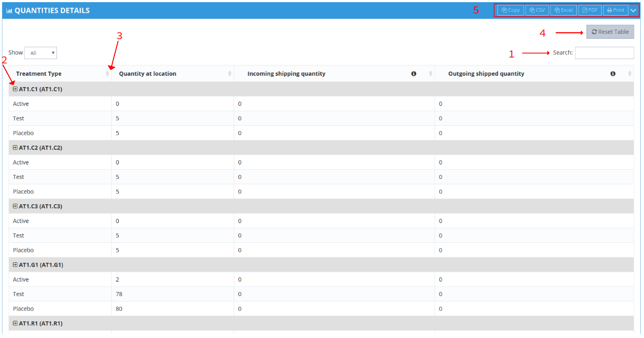Click quantity value 78 in AT1.G1

[x=119, y=294]
